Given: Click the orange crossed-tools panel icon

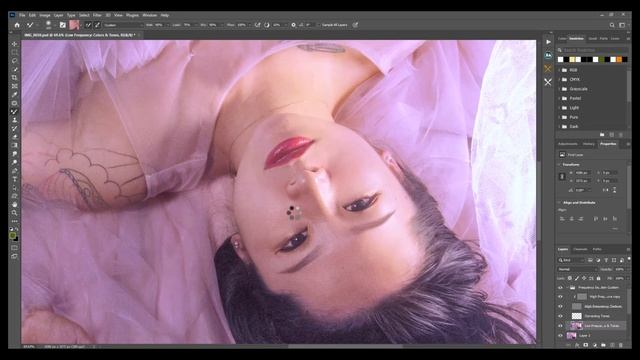Looking at the screenshot, I should coord(548,69).
